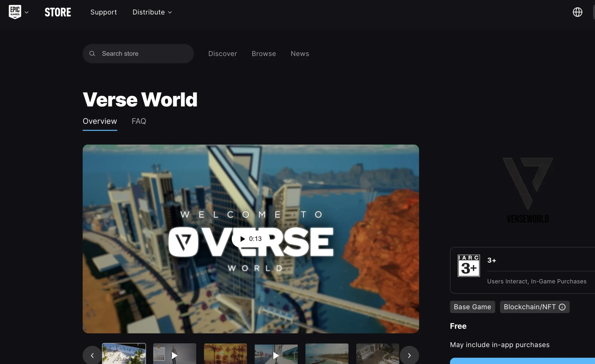Open the language globe icon
Image resolution: width=595 pixels, height=364 pixels.
pos(577,12)
